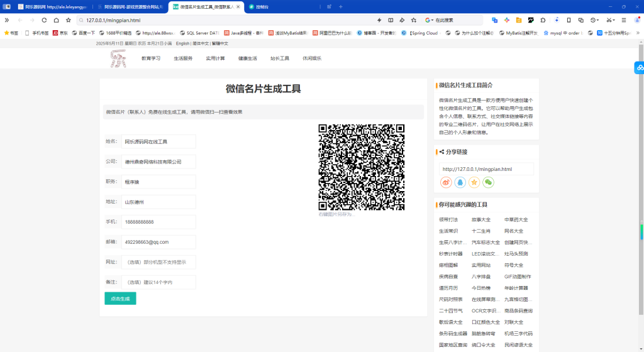The image size is (644, 352).
Task: Open 休闲娱乐 menu
Action: [312, 58]
